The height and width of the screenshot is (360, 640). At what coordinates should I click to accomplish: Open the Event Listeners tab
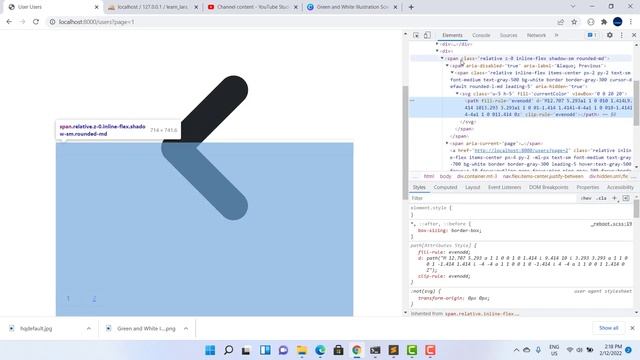pos(504,187)
